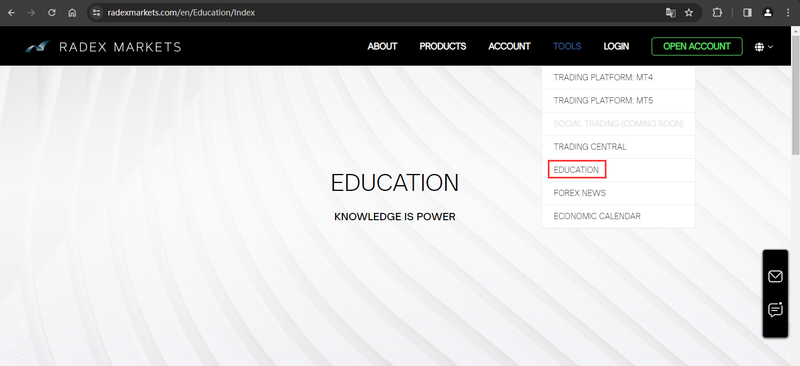Click the LOGIN link
The height and width of the screenshot is (366, 800).
[x=616, y=46]
